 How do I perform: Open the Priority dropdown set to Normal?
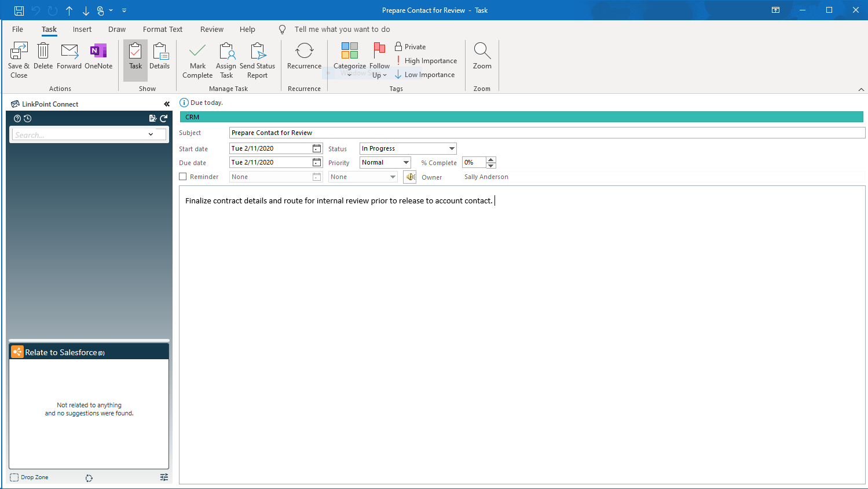(x=406, y=163)
